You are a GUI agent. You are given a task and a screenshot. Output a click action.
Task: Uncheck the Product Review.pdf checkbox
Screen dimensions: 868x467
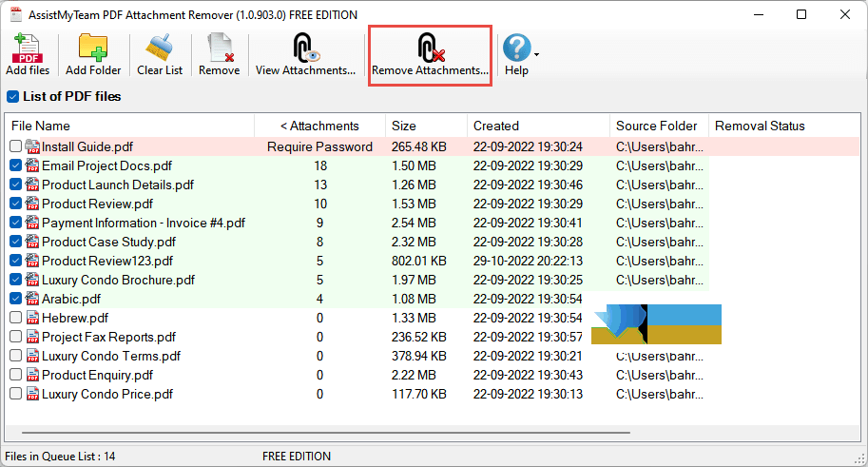[x=15, y=204]
